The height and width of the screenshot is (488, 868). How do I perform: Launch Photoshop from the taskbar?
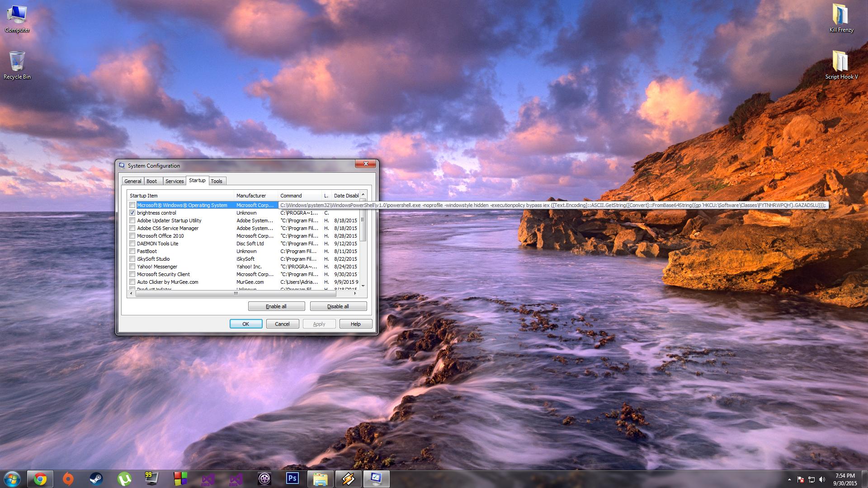tap(292, 479)
